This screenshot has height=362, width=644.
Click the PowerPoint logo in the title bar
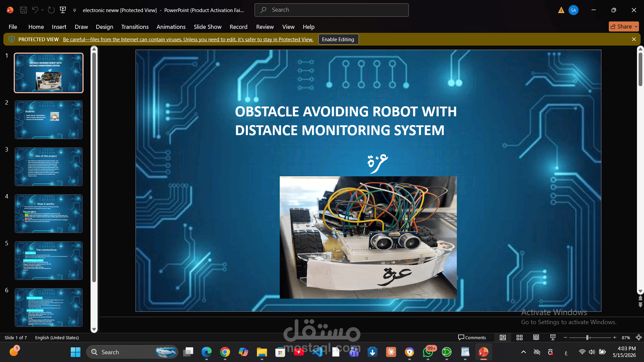coord(10,10)
